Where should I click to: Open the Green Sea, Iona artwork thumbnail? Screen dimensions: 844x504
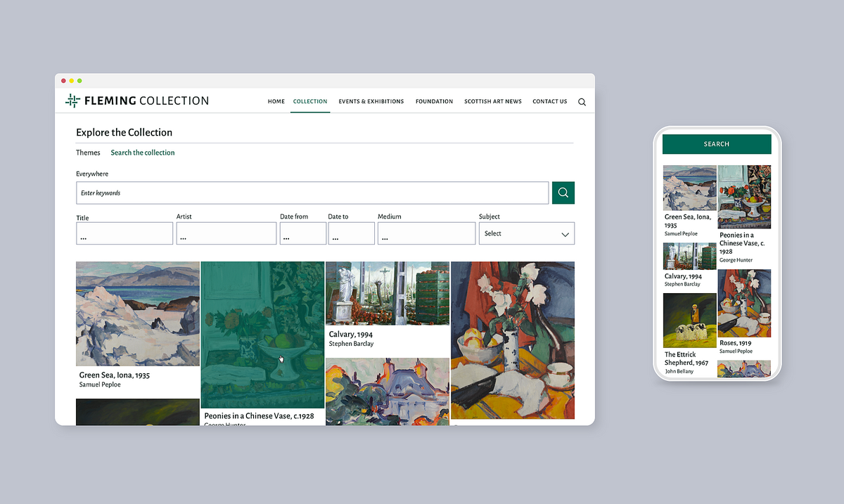click(x=137, y=314)
